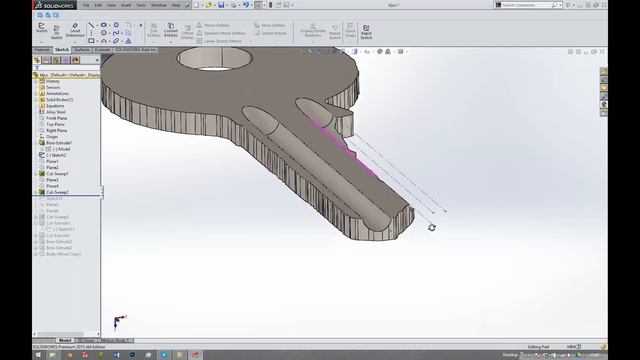
Task: Switch to the Surfaces tab
Action: coord(82,50)
